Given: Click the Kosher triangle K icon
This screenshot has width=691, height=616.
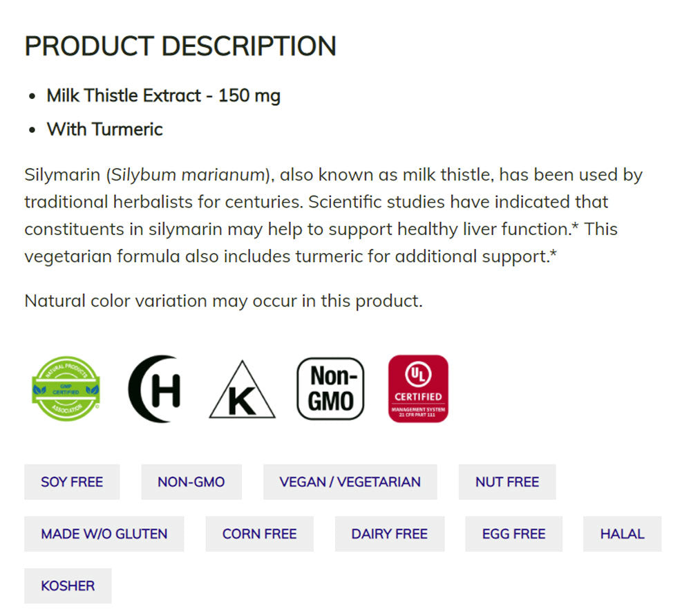Looking at the screenshot, I should pyautogui.click(x=242, y=391).
